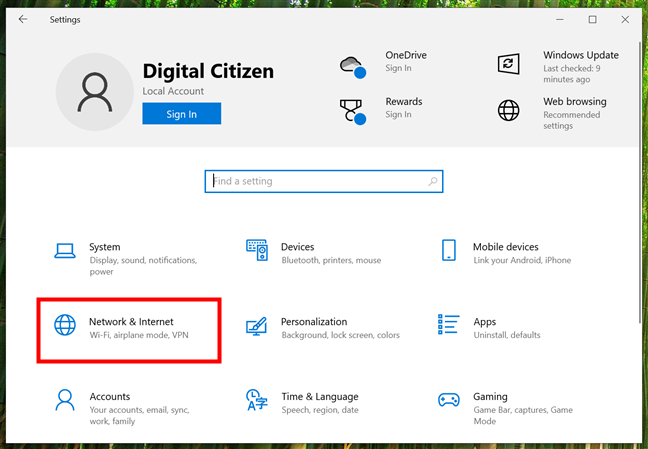Click the System laptop icon
The image size is (648, 449).
65,251
